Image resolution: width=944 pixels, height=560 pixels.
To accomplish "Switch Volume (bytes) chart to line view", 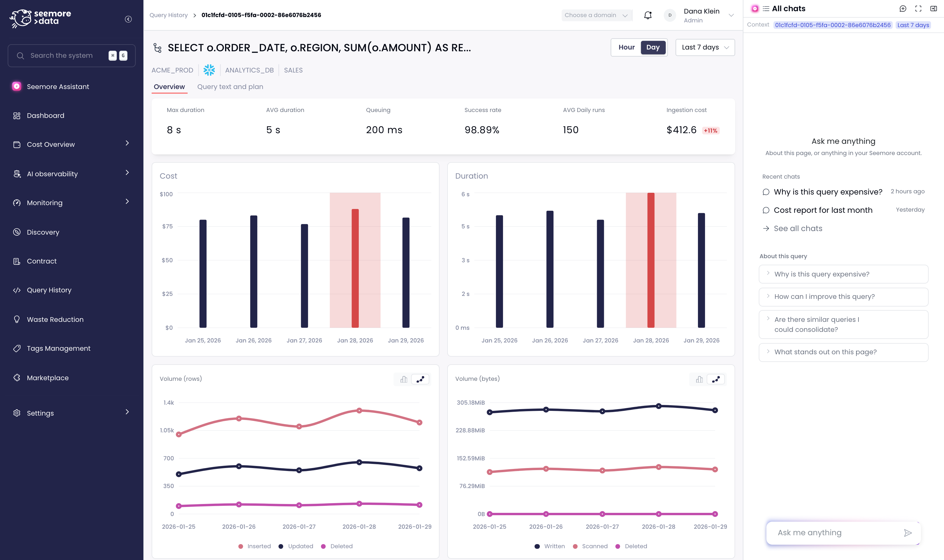I will (x=716, y=379).
